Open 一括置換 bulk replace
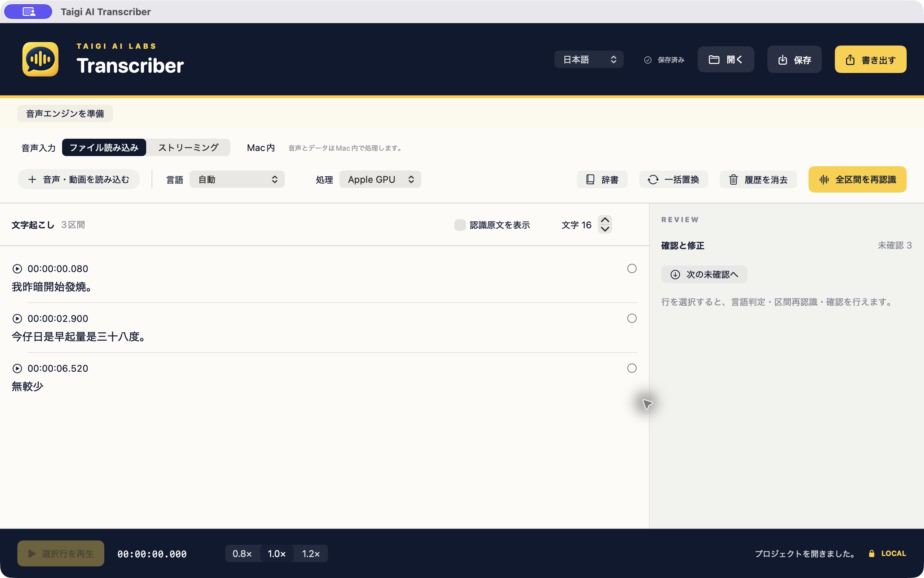The width and height of the screenshot is (924, 578). tap(673, 179)
